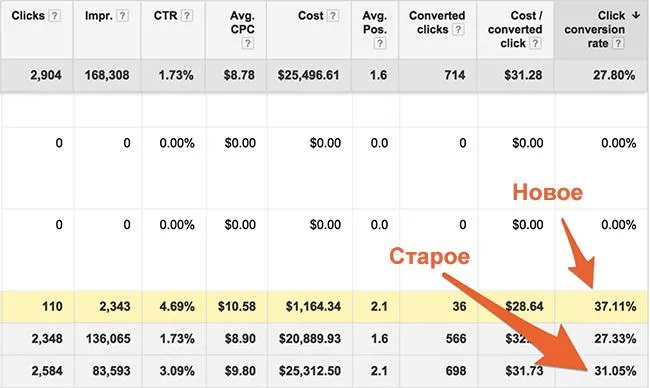Open the help icon next to Cost / converted click

[x=535, y=43]
